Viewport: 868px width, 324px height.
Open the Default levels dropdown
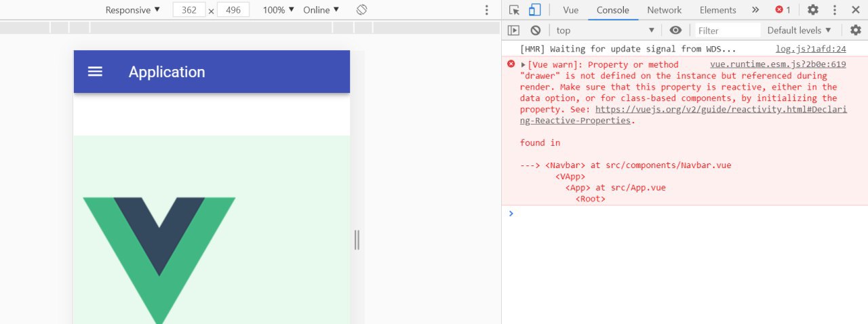800,31
